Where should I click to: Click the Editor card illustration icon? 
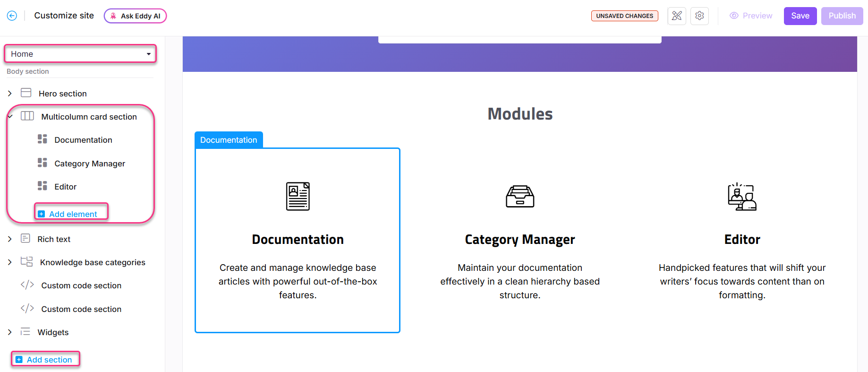[741, 197]
